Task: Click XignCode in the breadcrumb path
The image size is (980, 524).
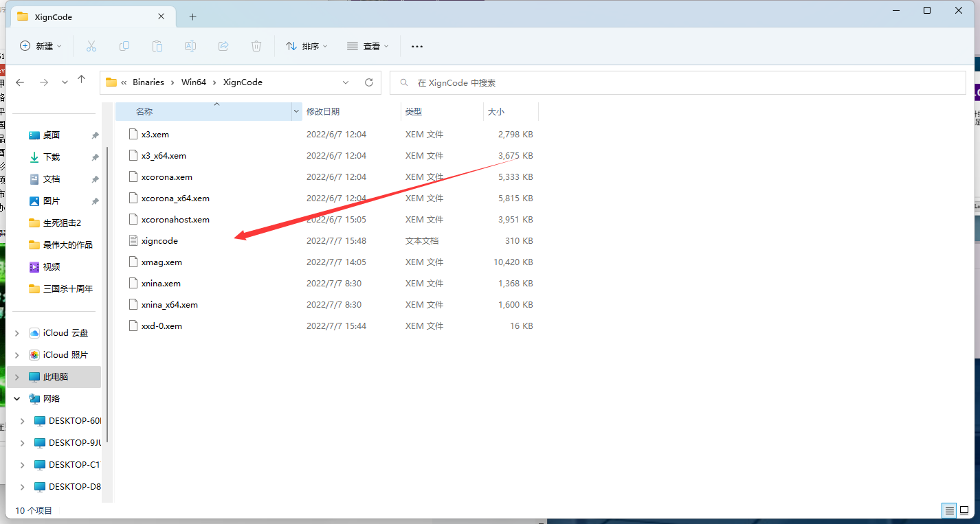Action: pos(243,82)
